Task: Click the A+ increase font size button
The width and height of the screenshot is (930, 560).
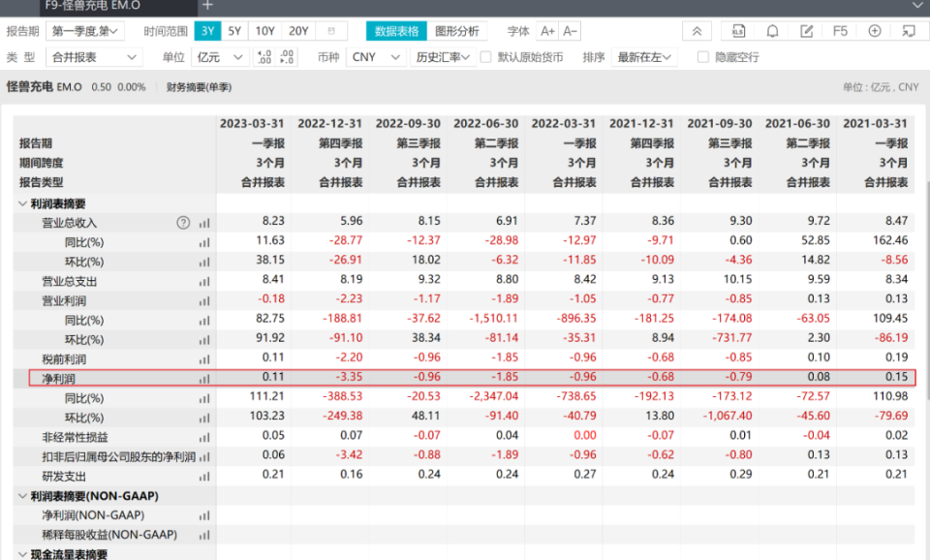Action: click(547, 31)
